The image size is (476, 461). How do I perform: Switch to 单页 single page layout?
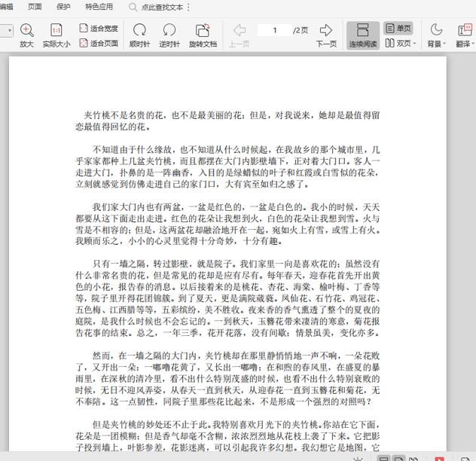(x=398, y=29)
